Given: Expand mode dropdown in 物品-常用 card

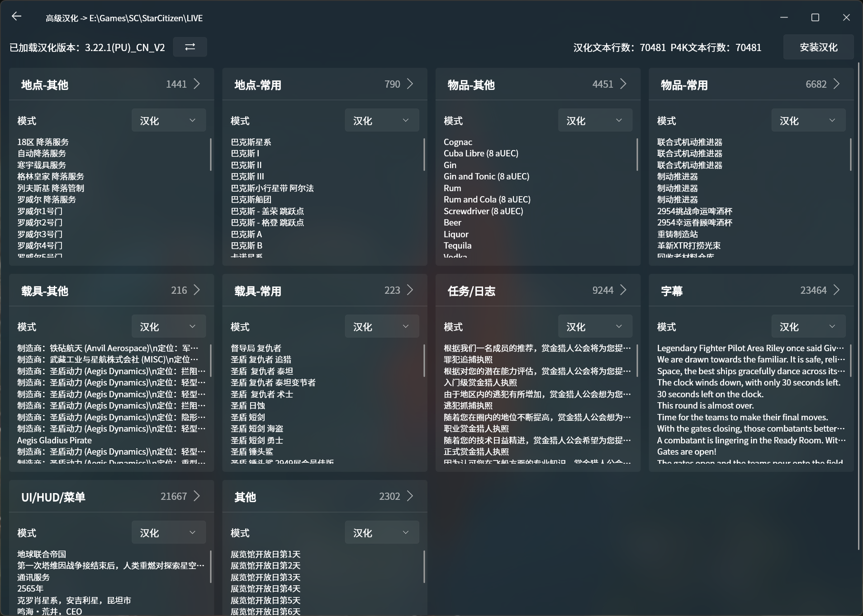Looking at the screenshot, I should point(808,120).
